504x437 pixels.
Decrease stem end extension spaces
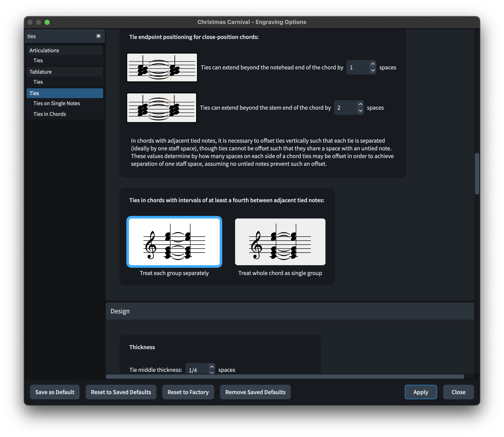pos(360,111)
